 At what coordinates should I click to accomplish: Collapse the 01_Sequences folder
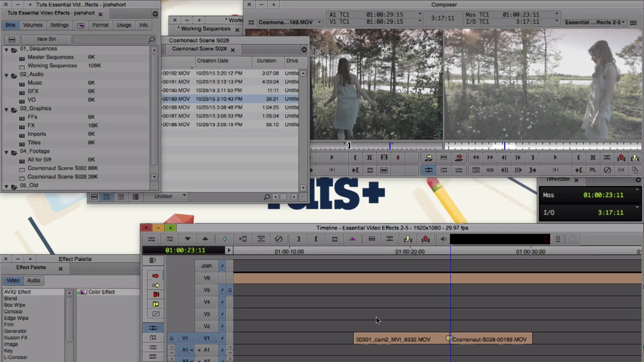pos(6,49)
